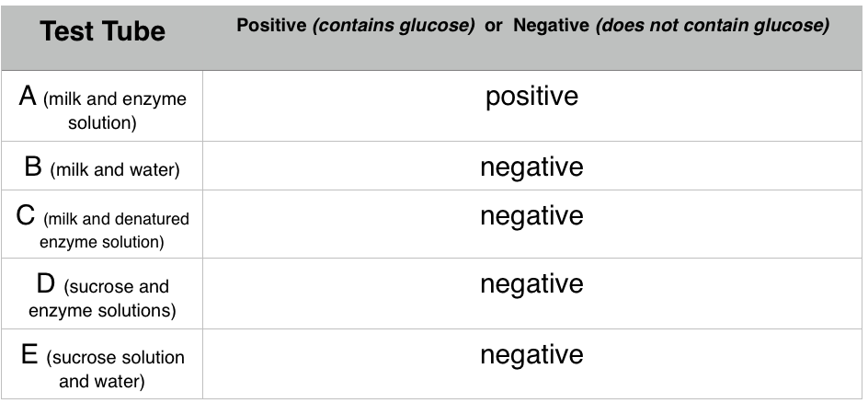Click the "(milk and denatured enzyme solution)" text
The height and width of the screenshot is (403, 868).
pyautogui.click(x=114, y=231)
